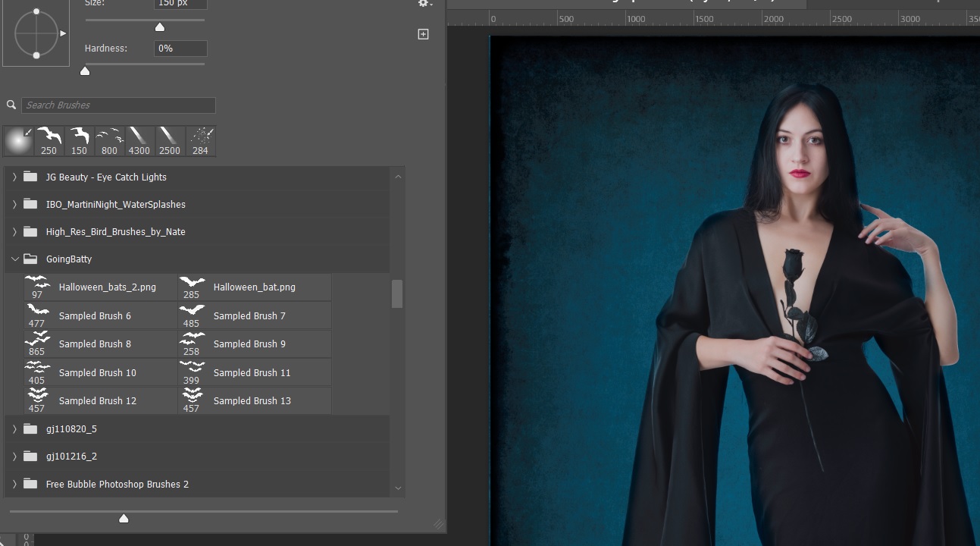Image resolution: width=980 pixels, height=546 pixels.
Task: Select the recent soft round brush thumbnail
Action: coord(18,141)
